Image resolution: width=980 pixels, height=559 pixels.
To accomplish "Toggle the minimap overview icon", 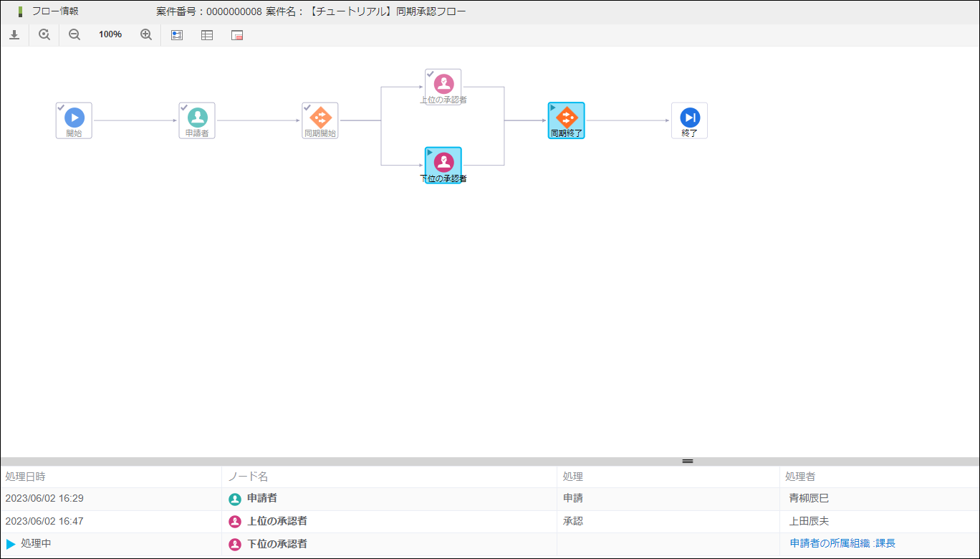I will coord(237,34).
